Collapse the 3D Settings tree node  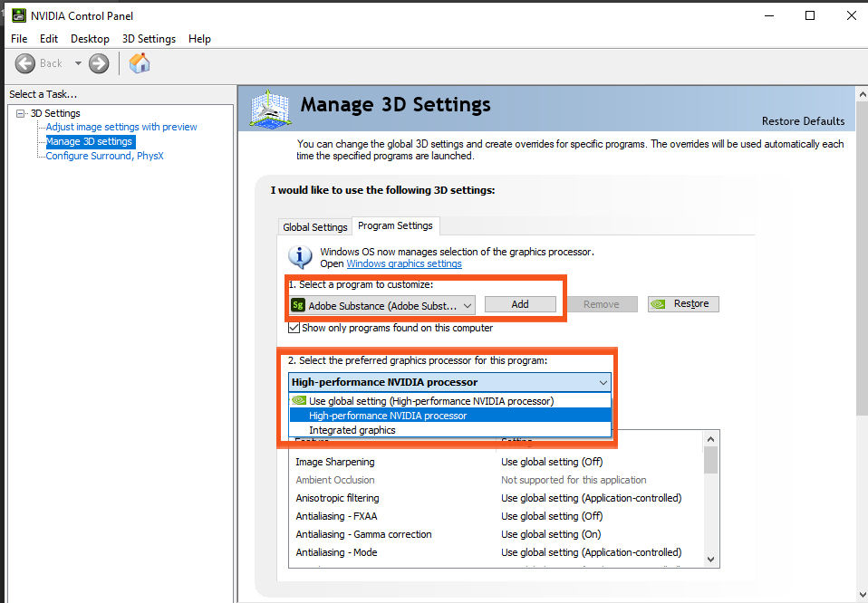(21, 113)
